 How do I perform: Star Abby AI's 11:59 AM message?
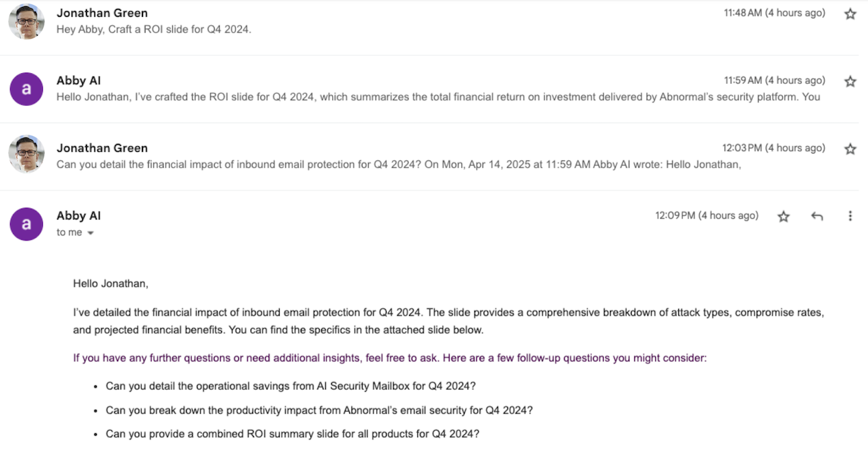(850, 81)
